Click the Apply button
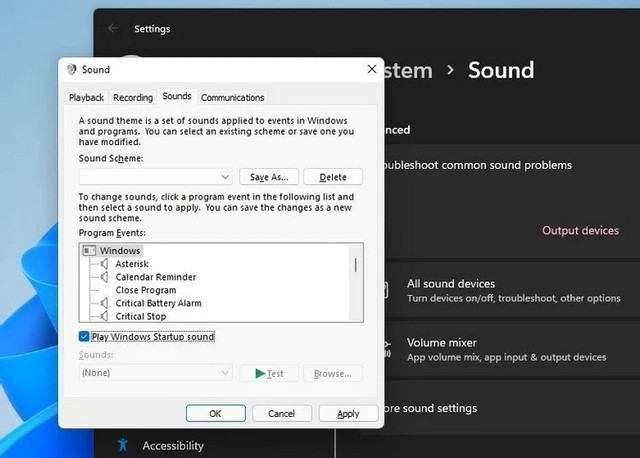 [x=348, y=413]
